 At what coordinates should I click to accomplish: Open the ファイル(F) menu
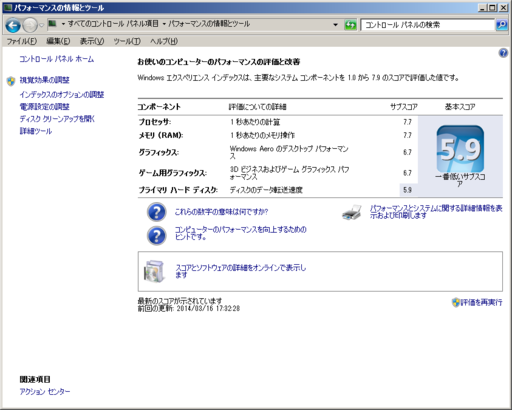[x=22, y=41]
